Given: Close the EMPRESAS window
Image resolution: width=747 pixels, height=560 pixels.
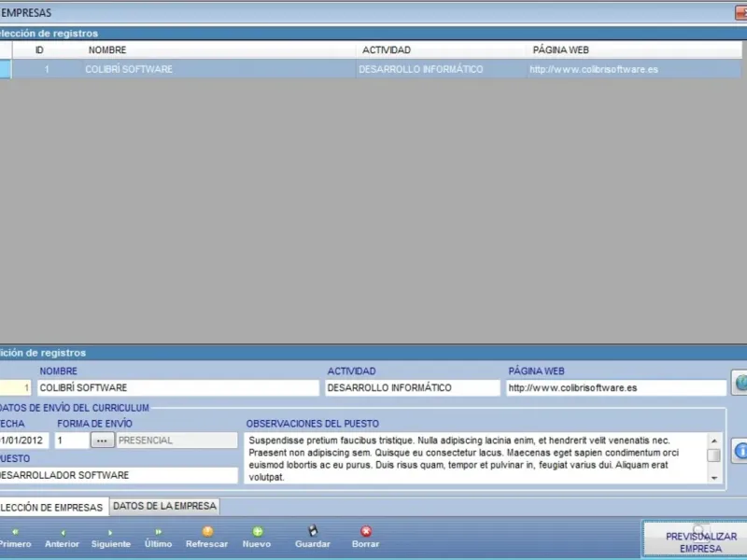Looking at the screenshot, I should point(741,13).
